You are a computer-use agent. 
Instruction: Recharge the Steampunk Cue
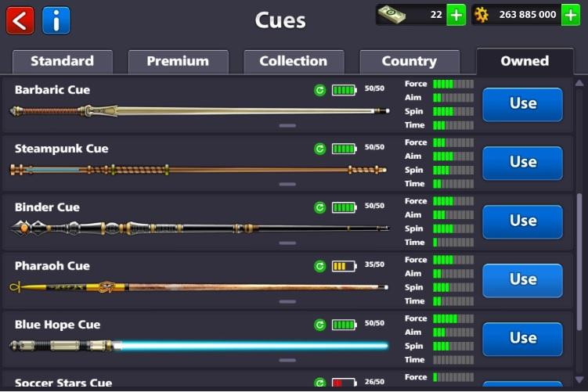coord(320,149)
